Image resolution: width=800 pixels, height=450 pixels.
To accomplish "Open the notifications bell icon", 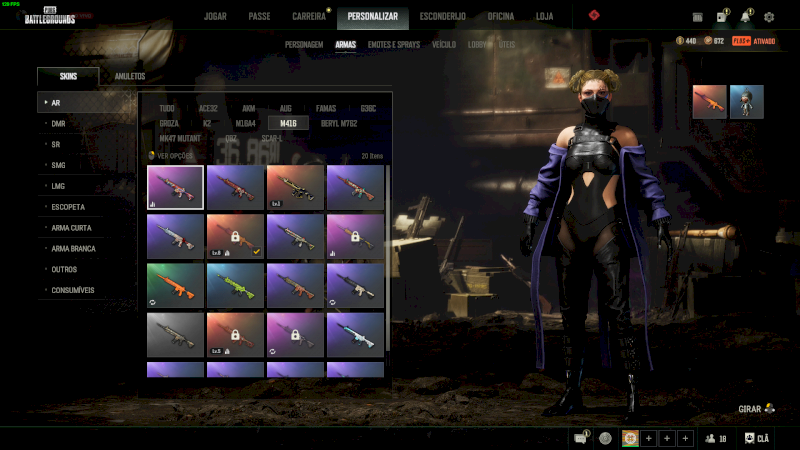I will [x=745, y=17].
